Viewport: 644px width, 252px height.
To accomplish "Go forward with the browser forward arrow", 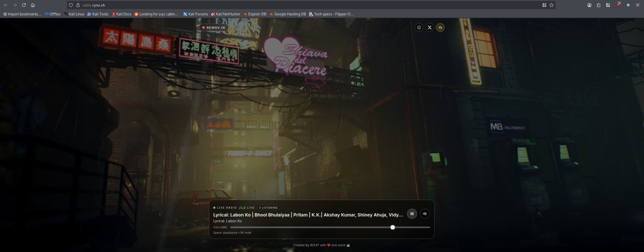I will click(x=14, y=5).
